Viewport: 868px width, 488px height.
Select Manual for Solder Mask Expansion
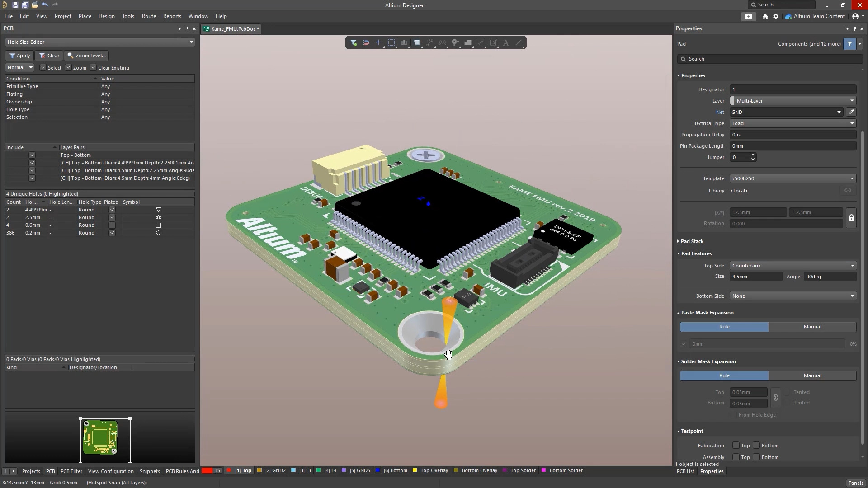tap(812, 375)
